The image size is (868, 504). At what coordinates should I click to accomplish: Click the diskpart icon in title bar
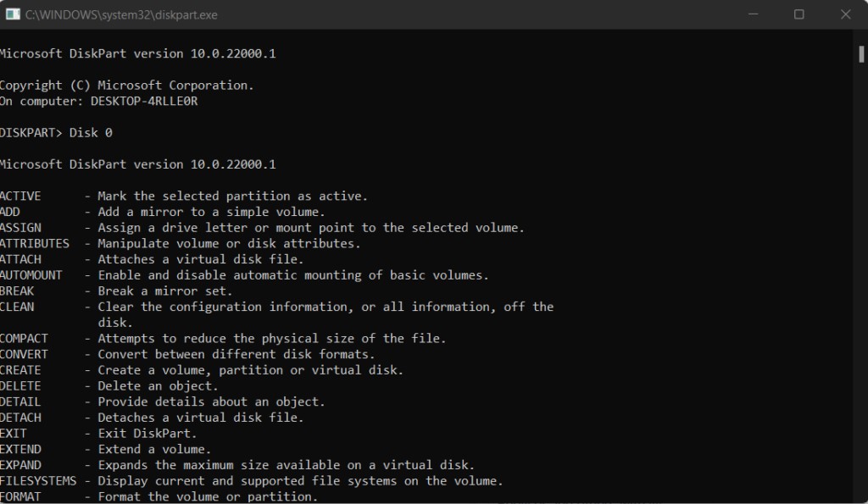(13, 14)
